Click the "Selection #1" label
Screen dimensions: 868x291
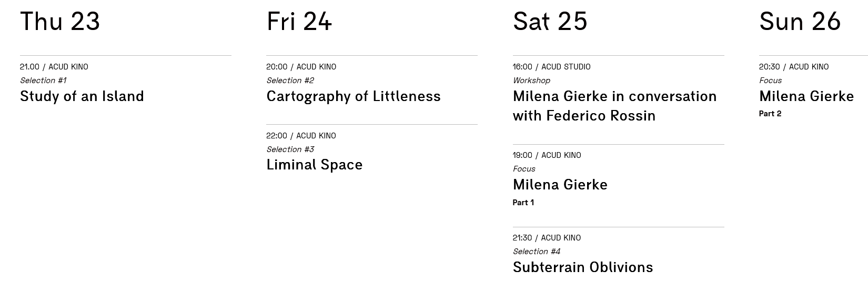43,81
